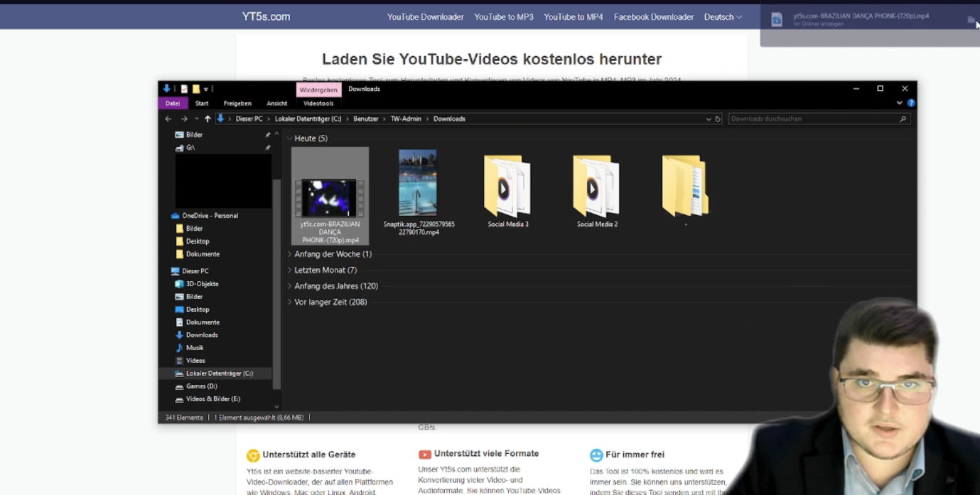
Task: Click the Downloads arrow icon in address bar
Action: pos(220,119)
